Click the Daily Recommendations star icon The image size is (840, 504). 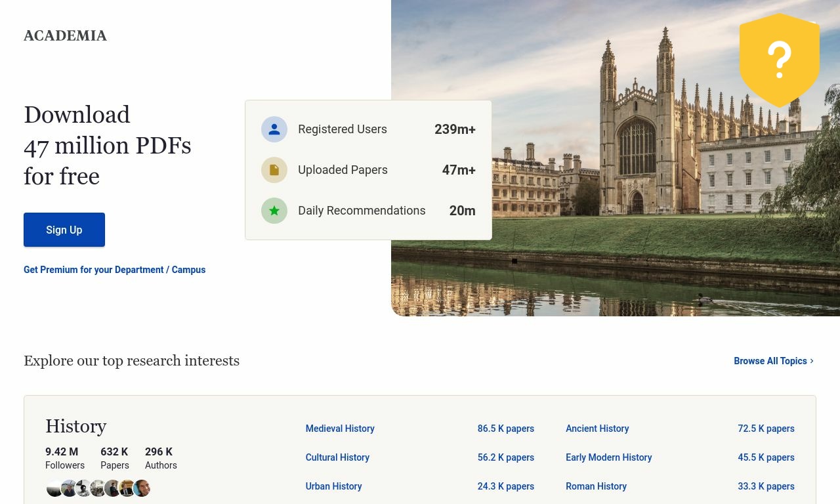coord(274,211)
